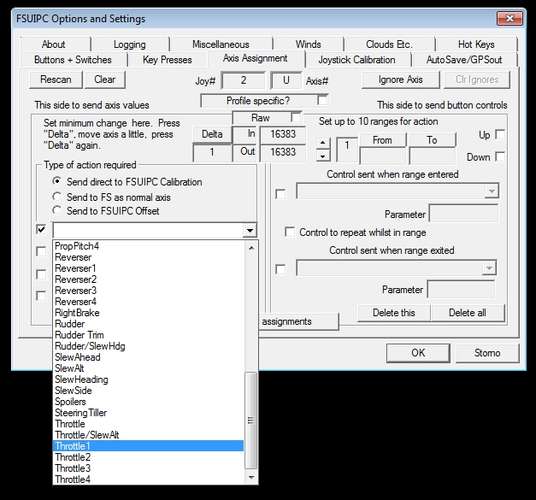The image size is (536, 500).
Task: Select RightBrake list entry
Action: (x=149, y=313)
